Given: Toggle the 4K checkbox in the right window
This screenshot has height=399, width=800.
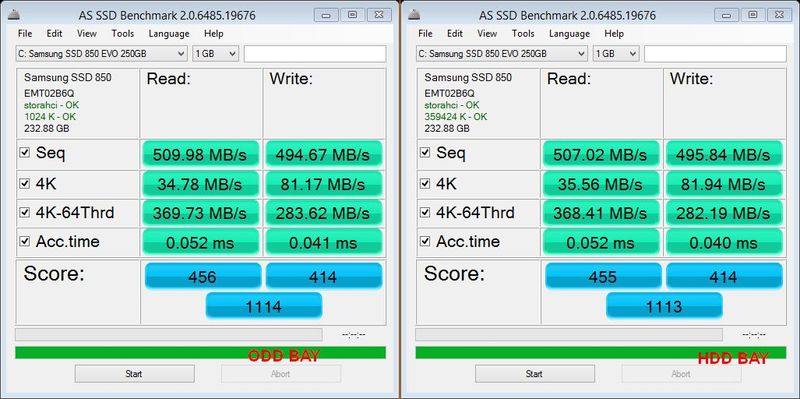Looking at the screenshot, I should point(424,183).
